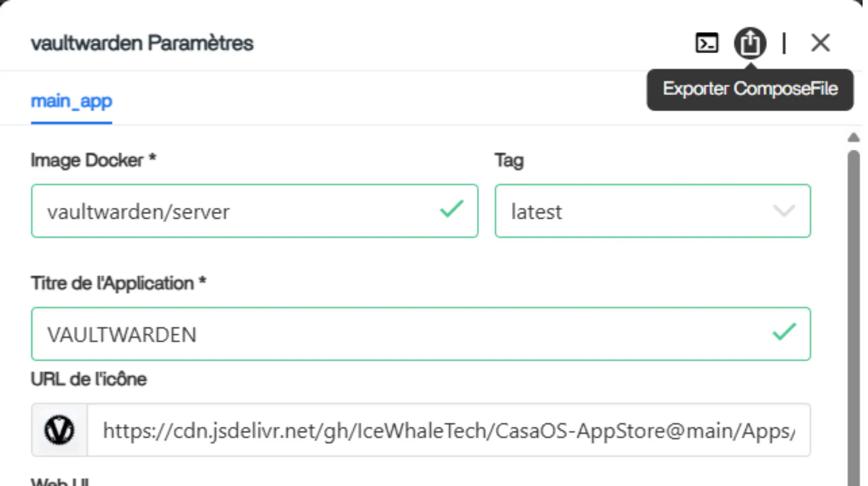Click the Exporter ComposeFile tooltip
Screen dimensions: 868x486
(750, 89)
